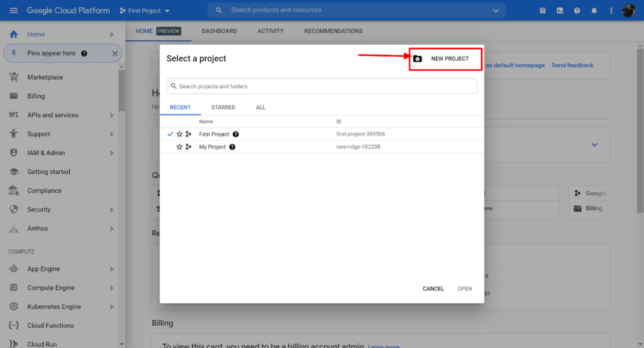Screen dimensions: 644x348
Task: Select the My Project name
Action: pyautogui.click(x=213, y=147)
